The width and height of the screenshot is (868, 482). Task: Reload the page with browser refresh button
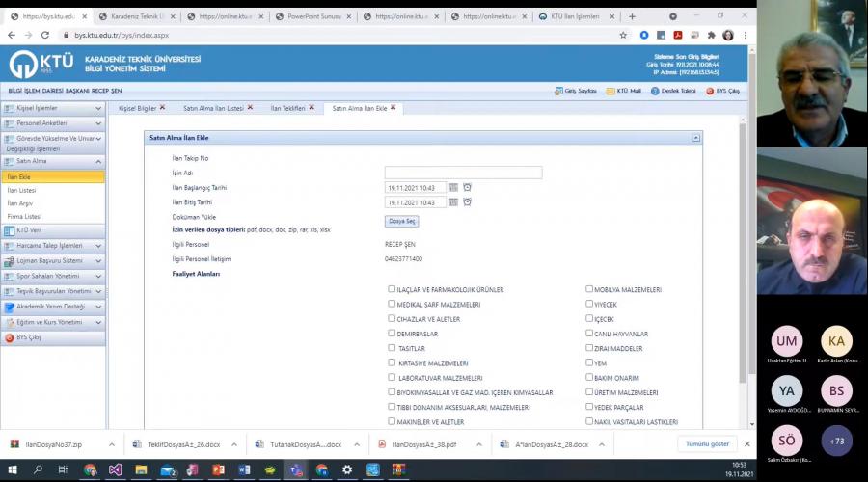pos(46,35)
